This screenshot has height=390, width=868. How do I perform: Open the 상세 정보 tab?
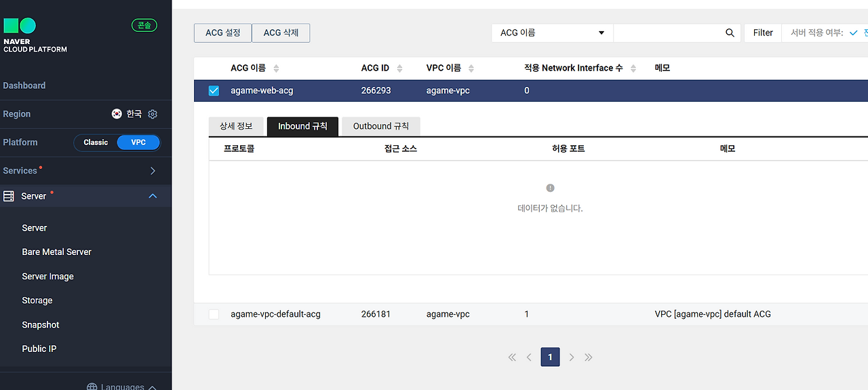(x=235, y=126)
